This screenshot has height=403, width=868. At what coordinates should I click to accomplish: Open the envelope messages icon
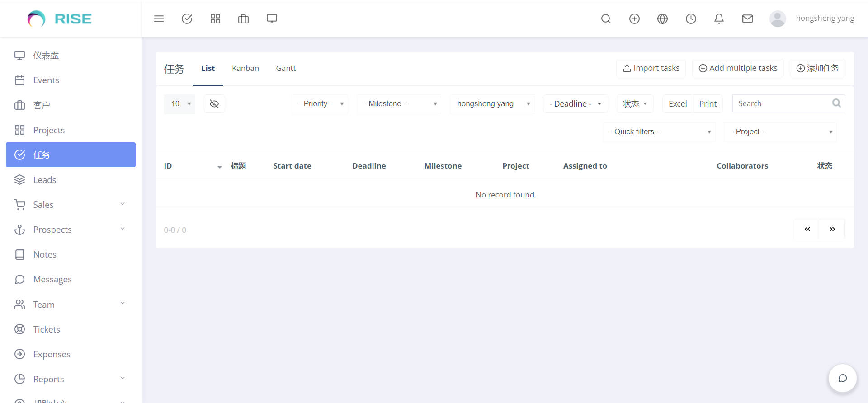[x=747, y=19]
